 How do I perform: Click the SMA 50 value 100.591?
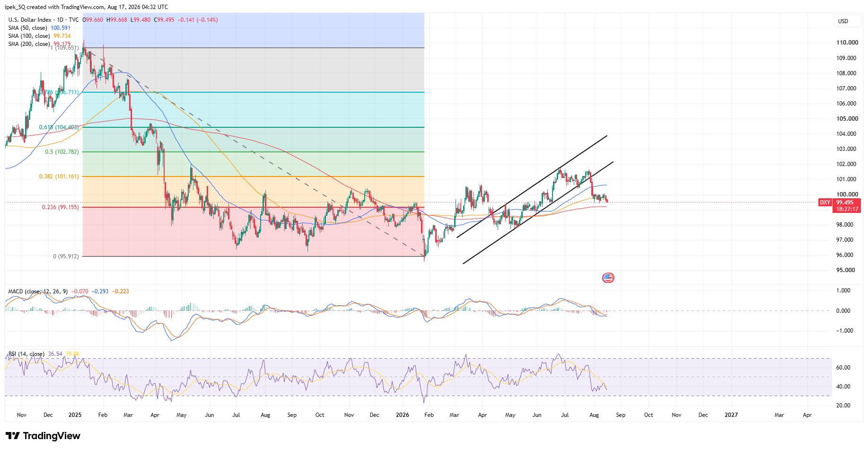click(x=61, y=28)
